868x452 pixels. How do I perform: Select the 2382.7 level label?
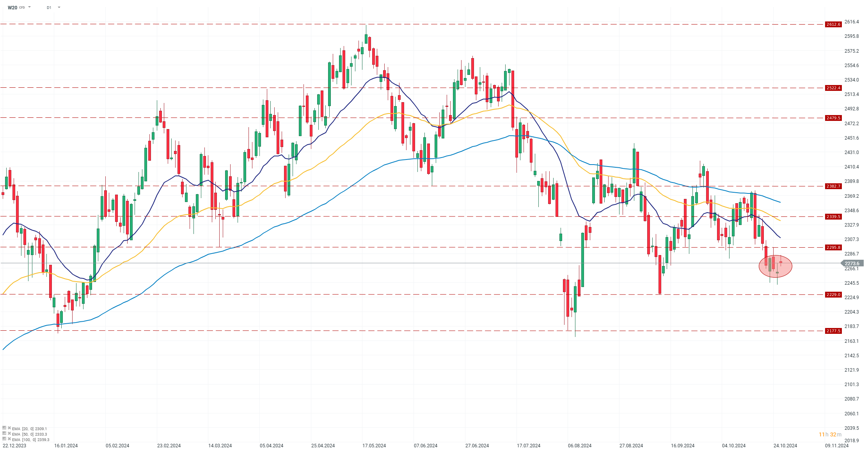click(x=833, y=186)
